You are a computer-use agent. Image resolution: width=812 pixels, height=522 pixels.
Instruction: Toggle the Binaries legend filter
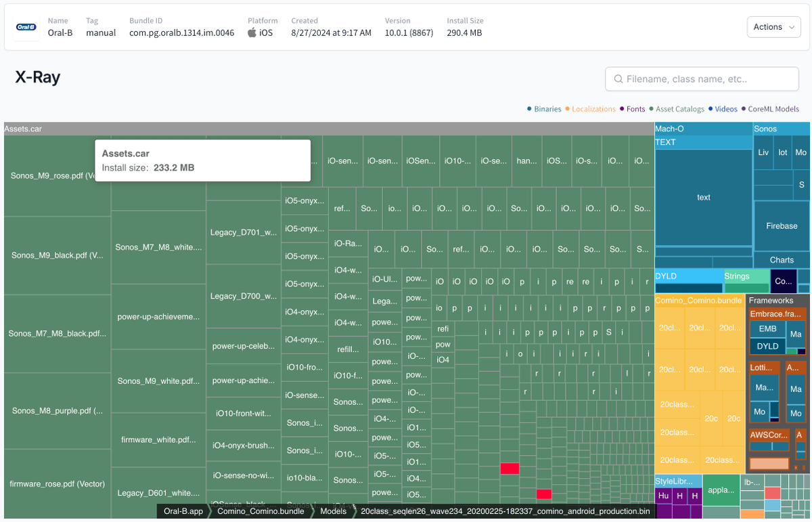(545, 109)
